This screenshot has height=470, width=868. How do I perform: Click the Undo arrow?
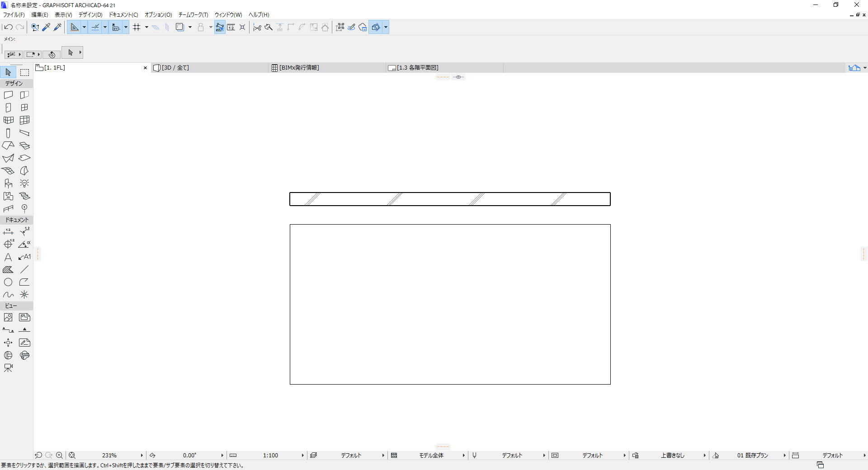pos(8,27)
